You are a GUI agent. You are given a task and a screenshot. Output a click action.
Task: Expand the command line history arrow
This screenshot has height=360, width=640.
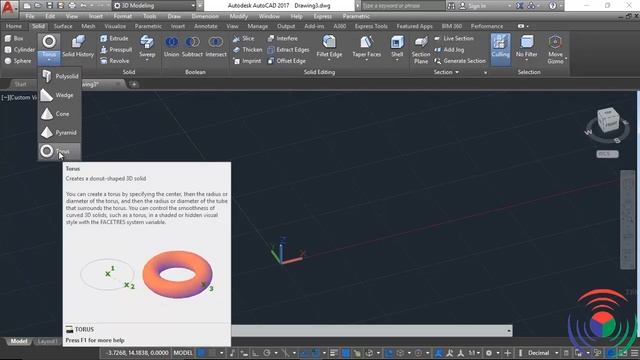[x=509, y=331]
